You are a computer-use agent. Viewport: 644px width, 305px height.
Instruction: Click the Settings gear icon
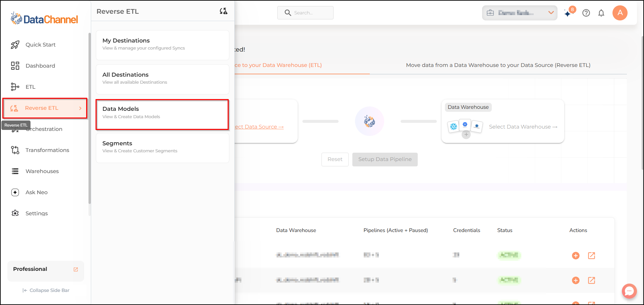tap(15, 213)
